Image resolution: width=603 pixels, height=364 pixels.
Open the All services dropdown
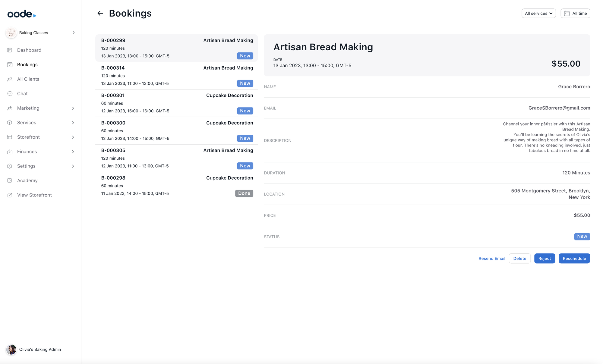tap(538, 13)
